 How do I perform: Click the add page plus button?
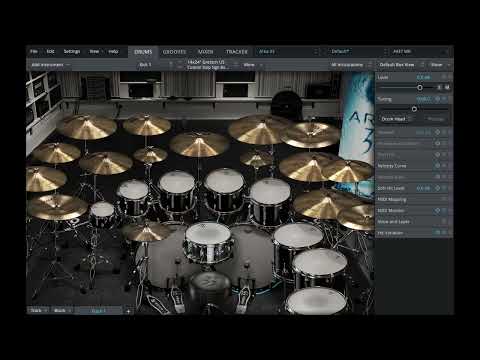(x=128, y=311)
